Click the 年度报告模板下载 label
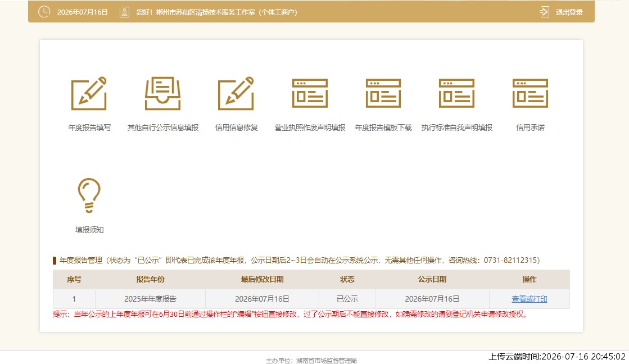This screenshot has height=364, width=629. pyautogui.click(x=383, y=128)
